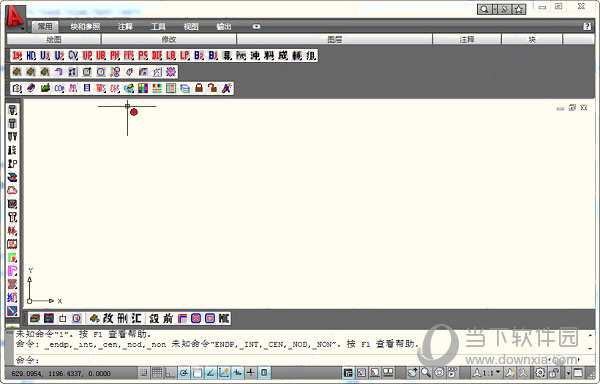
Task: Toggle polar tracking in status bar
Action: 184,373
